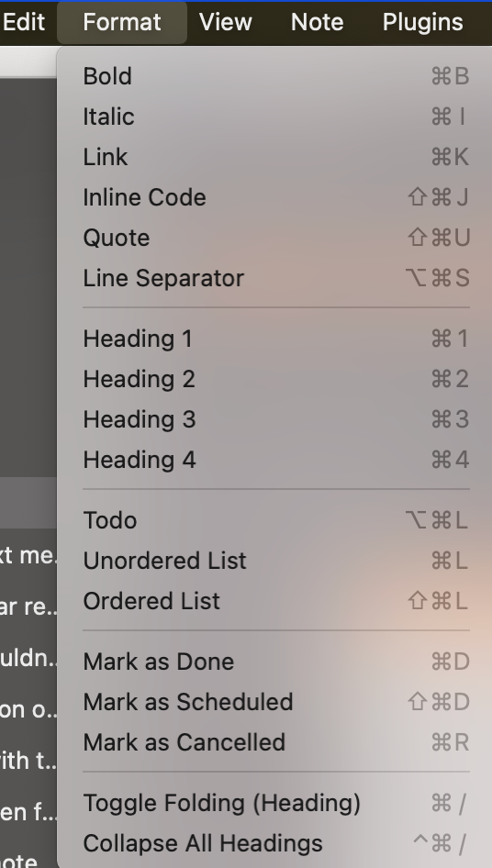Choose Ordered List option
The image size is (492, 868).
point(276,601)
